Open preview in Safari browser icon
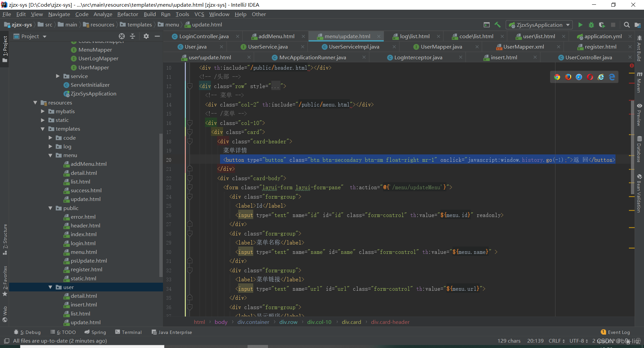The image size is (644, 348). tap(579, 77)
